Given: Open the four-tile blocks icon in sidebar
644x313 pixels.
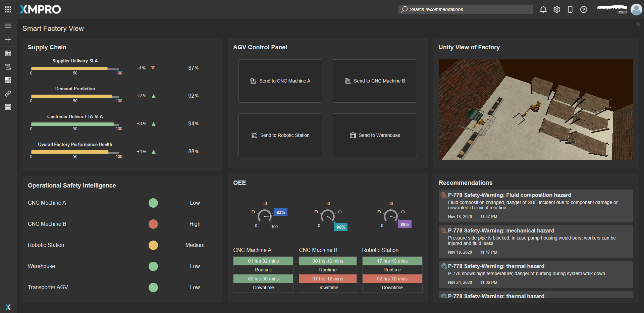Looking at the screenshot, I should coord(8,80).
